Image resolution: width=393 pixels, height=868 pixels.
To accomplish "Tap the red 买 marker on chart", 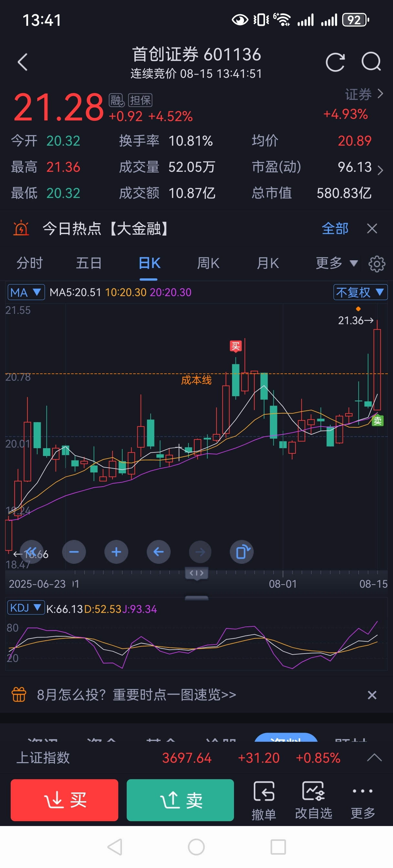I will (x=236, y=346).
